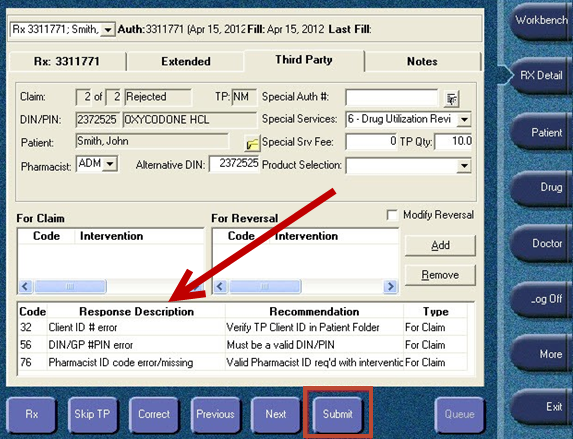The image size is (573, 439).
Task: Open the Notes tab
Action: [x=422, y=61]
